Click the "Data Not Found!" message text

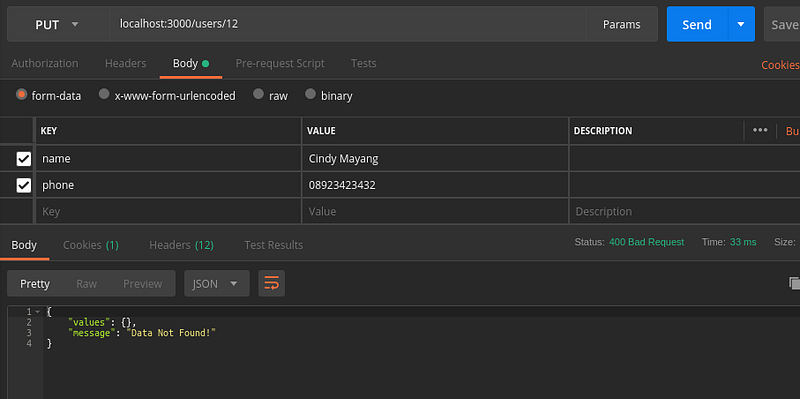coord(171,333)
